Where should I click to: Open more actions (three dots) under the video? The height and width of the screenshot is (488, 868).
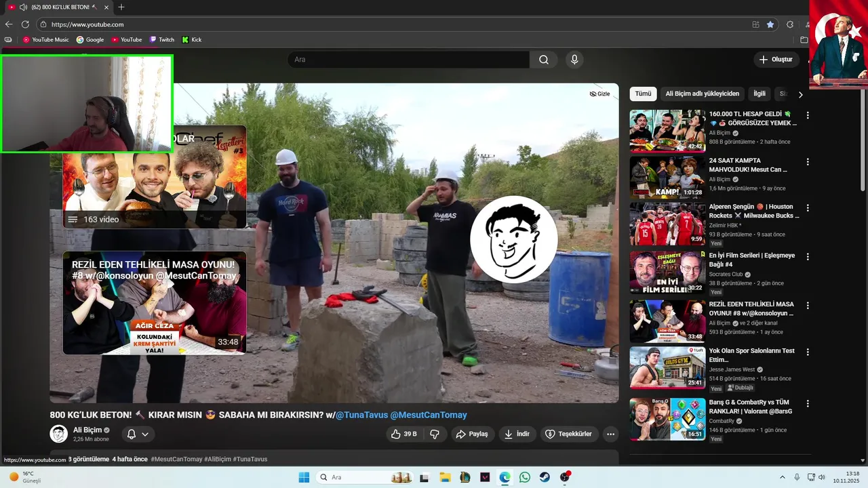pyautogui.click(x=611, y=434)
